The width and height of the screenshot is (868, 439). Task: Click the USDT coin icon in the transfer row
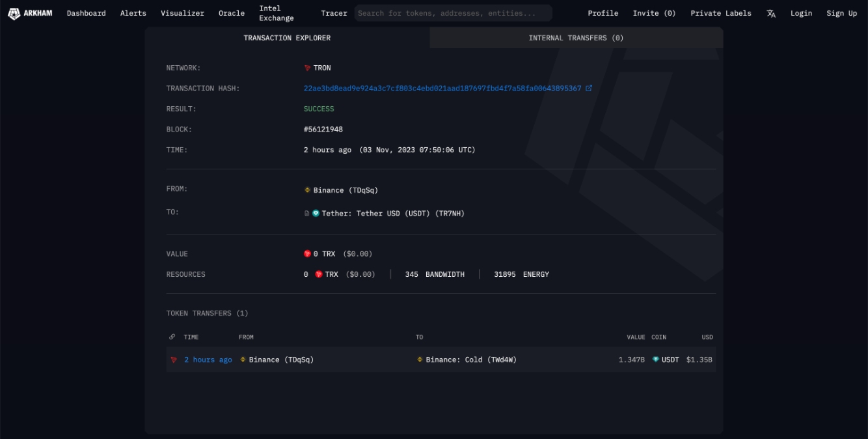click(x=657, y=359)
